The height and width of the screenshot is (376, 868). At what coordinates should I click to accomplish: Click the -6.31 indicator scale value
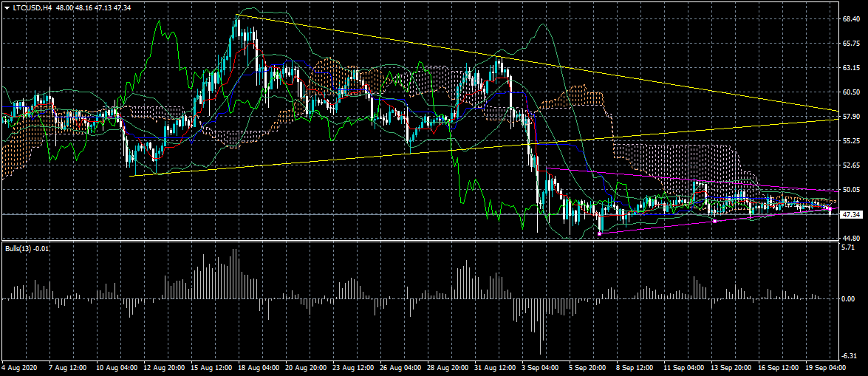[850, 355]
